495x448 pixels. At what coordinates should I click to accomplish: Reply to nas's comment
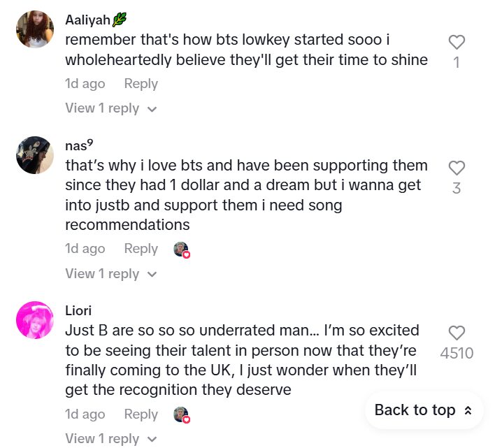[141, 249]
